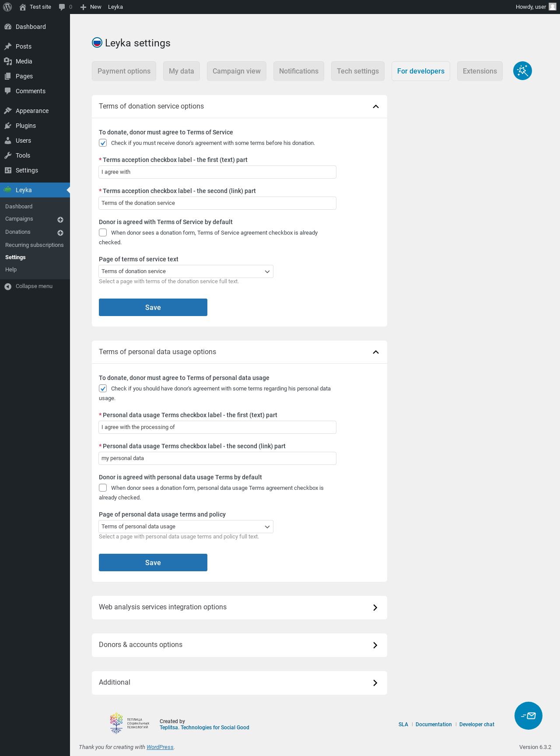Collapse Terms of donation service options section

[x=375, y=106]
